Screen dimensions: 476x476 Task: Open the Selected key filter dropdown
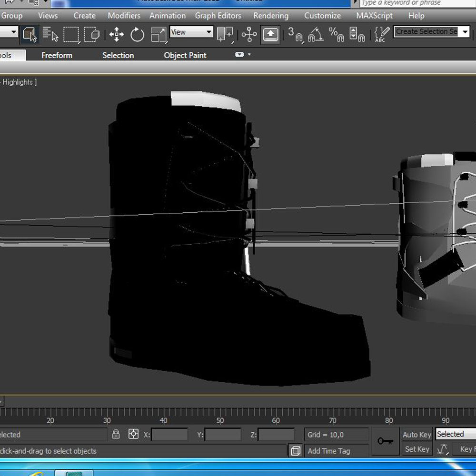click(x=456, y=434)
